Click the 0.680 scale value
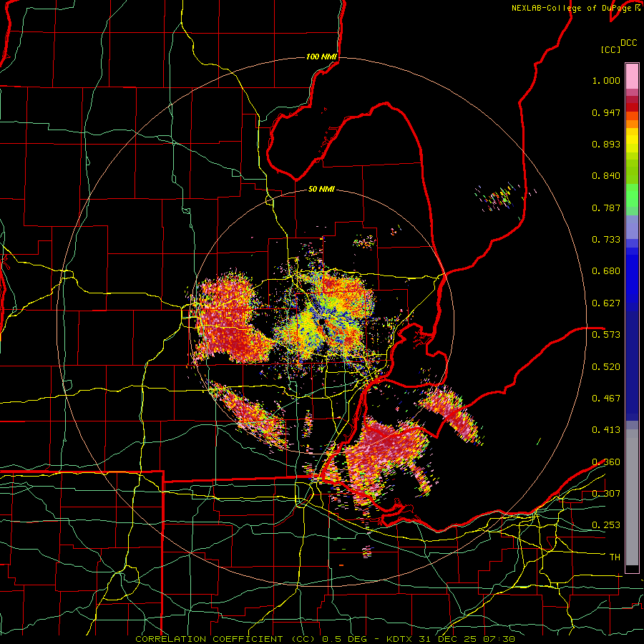The image size is (644, 644). click(x=606, y=271)
